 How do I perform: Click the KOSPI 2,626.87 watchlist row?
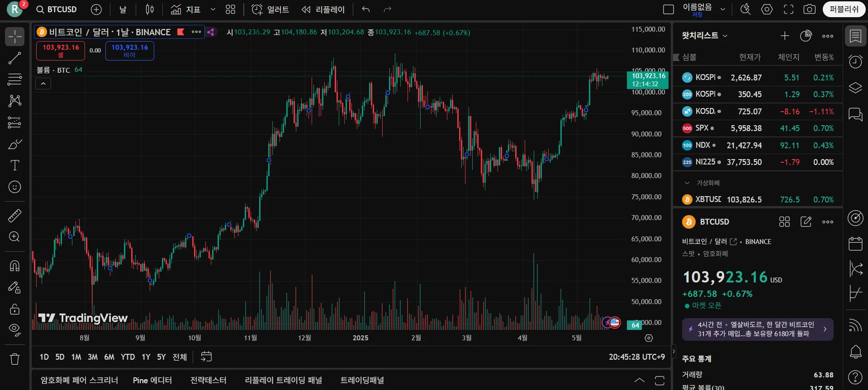(x=758, y=77)
